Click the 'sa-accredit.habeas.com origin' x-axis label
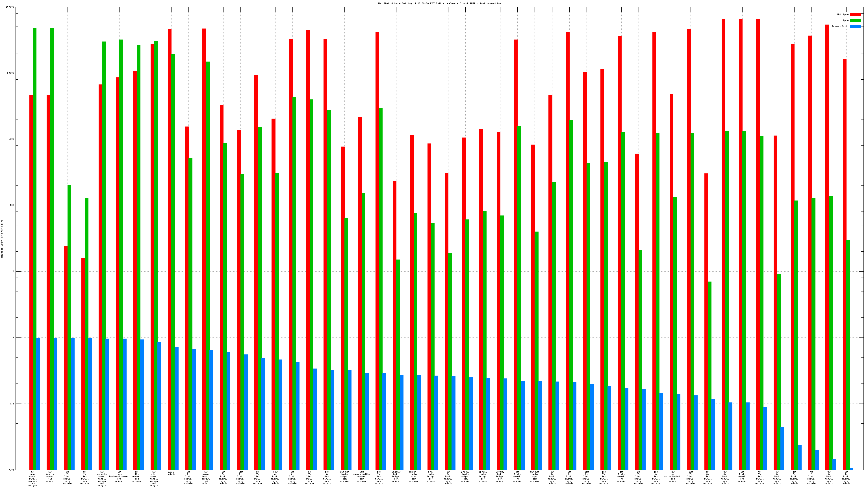 click(x=361, y=476)
